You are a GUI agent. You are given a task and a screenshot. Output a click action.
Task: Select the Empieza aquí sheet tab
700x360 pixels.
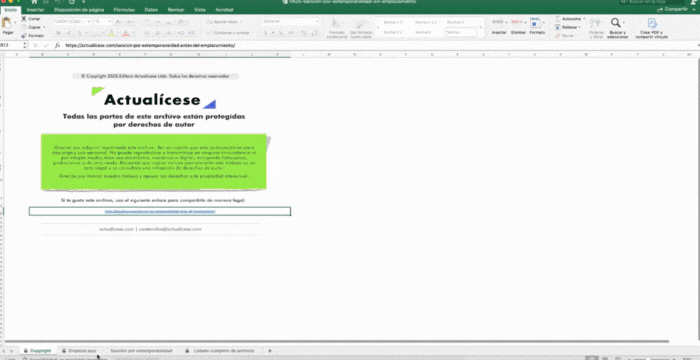tap(79, 351)
